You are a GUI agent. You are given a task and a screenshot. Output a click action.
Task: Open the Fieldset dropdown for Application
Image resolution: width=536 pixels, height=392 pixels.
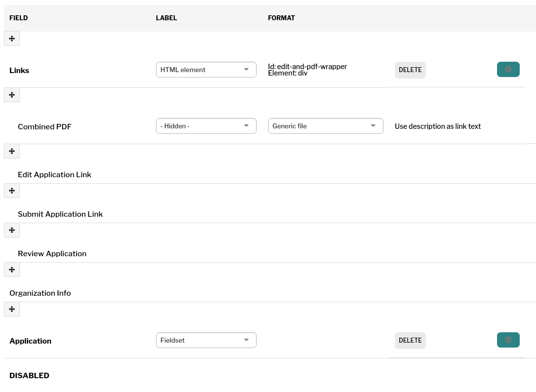coord(206,340)
